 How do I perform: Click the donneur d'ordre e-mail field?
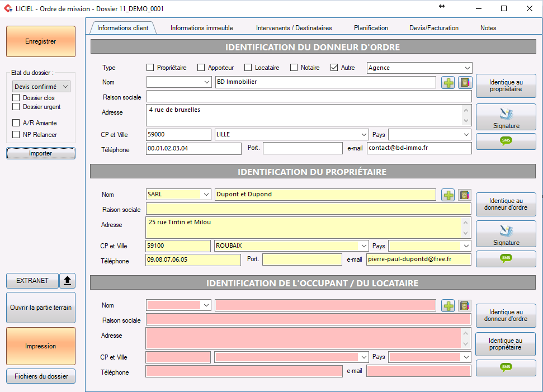[419, 148]
